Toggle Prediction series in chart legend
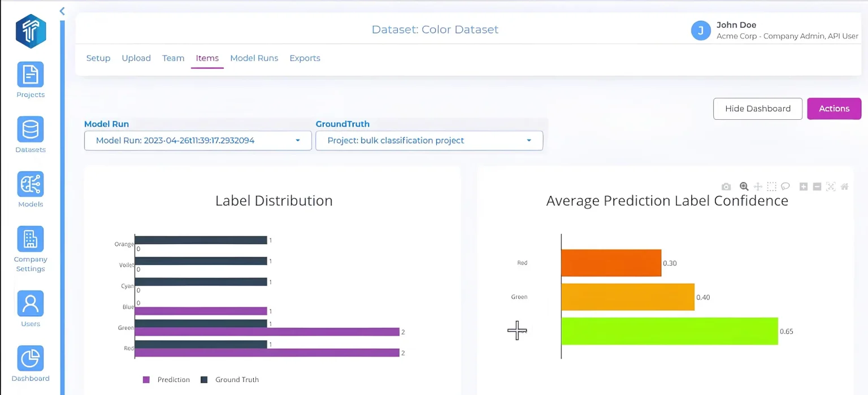The width and height of the screenshot is (868, 395). pos(167,380)
